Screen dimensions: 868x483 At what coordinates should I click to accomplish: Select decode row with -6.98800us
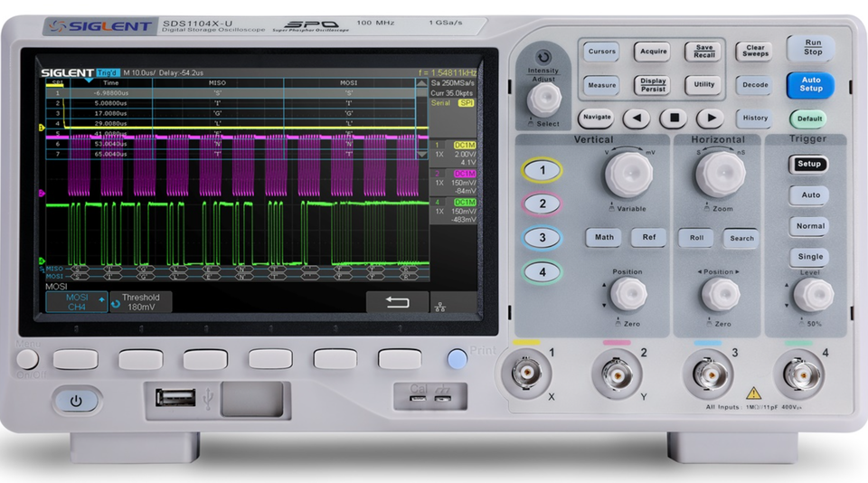(x=231, y=93)
